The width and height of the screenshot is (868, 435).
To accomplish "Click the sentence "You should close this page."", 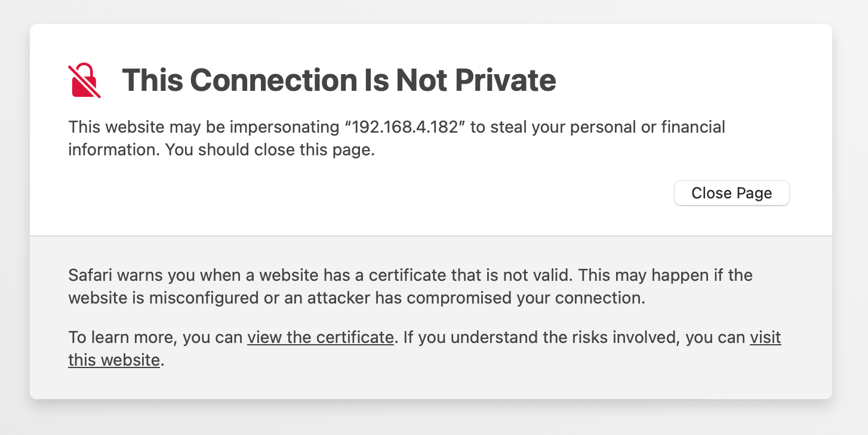I will click(270, 150).
